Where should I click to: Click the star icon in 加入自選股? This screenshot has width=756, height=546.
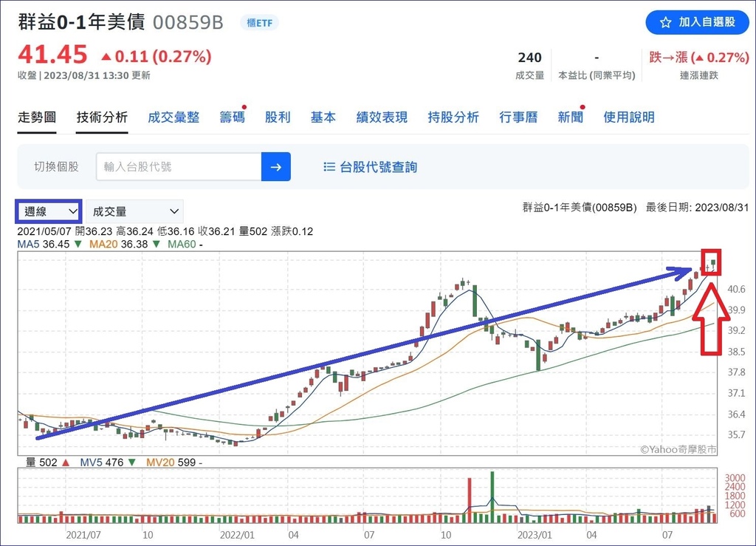[665, 22]
